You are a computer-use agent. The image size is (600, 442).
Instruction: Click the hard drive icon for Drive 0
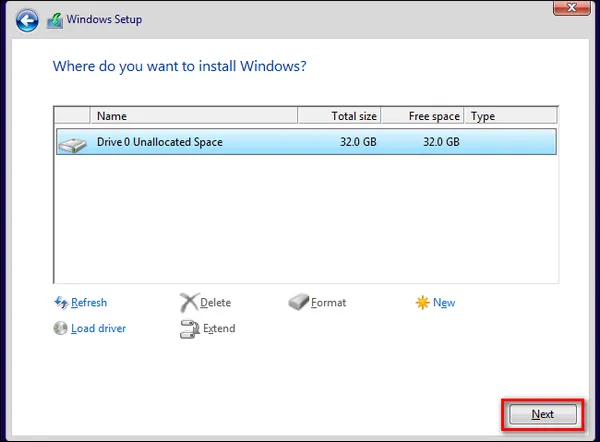72,143
